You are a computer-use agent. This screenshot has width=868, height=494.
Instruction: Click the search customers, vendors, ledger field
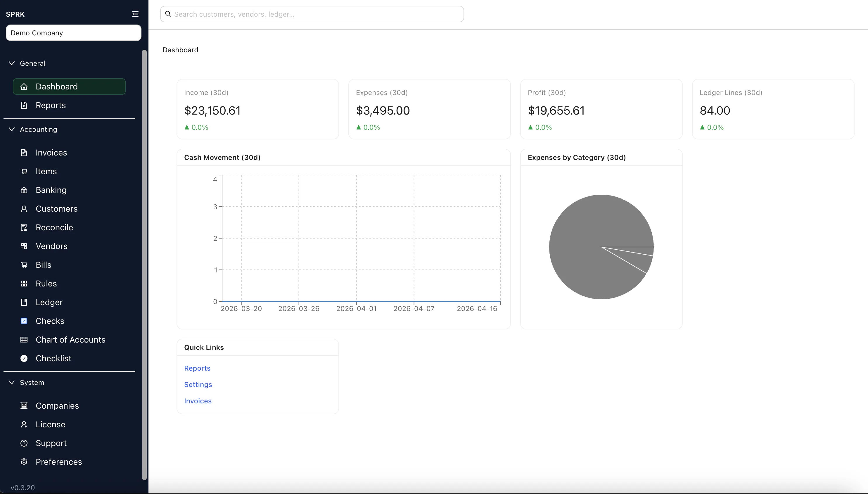pos(312,14)
